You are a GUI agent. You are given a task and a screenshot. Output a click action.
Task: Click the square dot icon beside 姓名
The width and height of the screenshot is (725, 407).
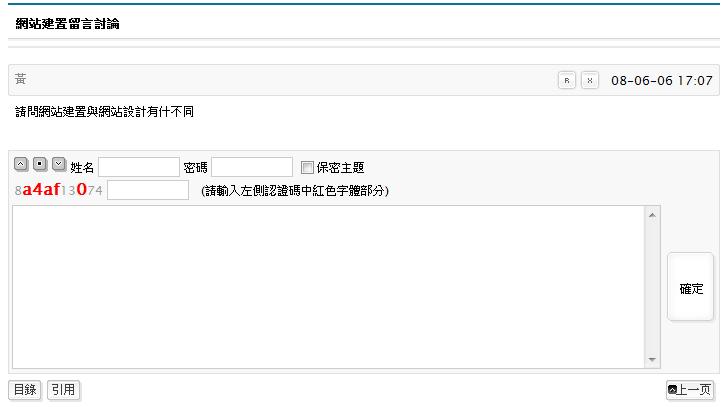[40, 164]
